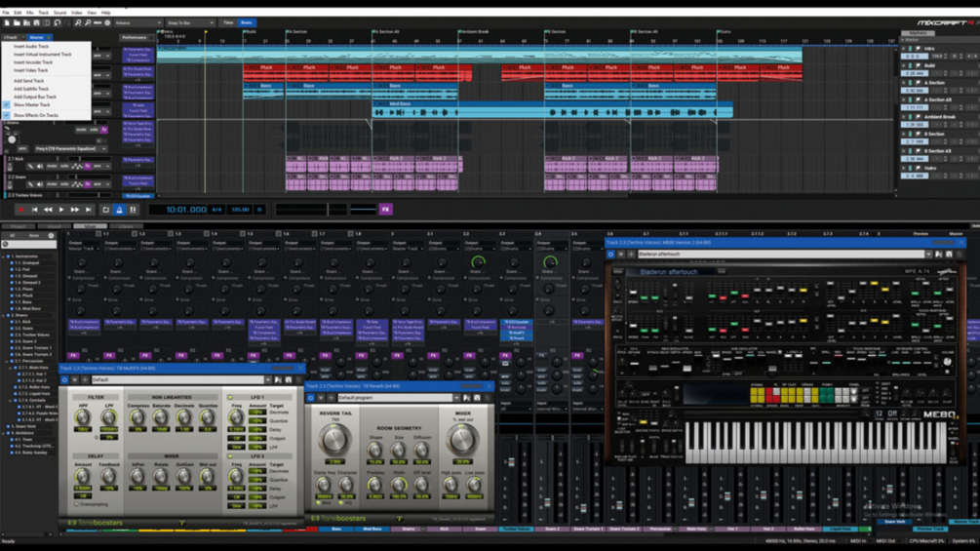The width and height of the screenshot is (980, 551).
Task: Toggle the Metronome icon
Action: (x=119, y=210)
